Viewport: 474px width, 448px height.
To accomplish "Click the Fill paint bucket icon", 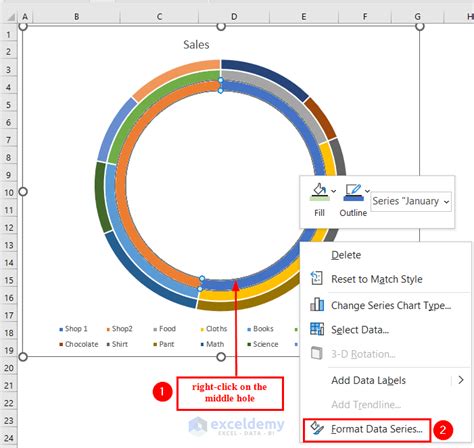I will pyautogui.click(x=320, y=192).
